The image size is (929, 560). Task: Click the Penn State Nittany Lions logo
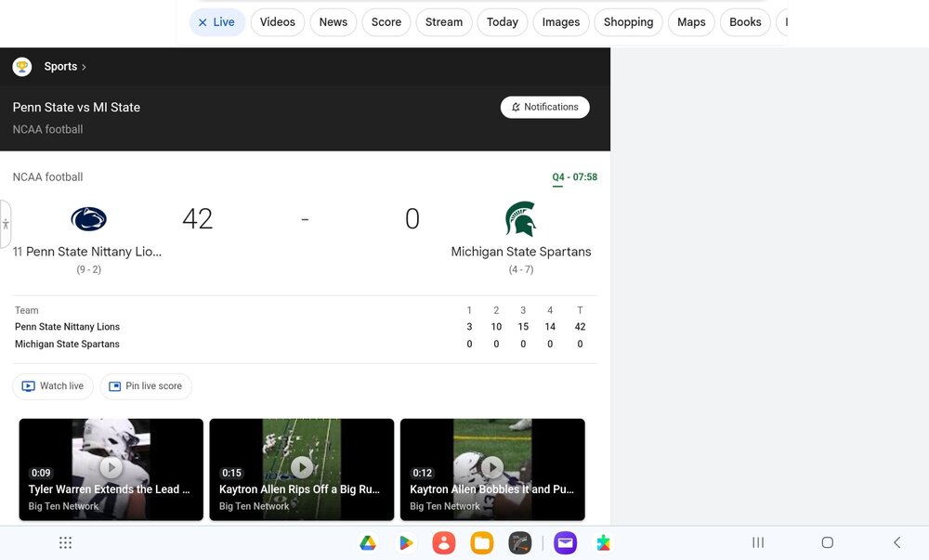(89, 219)
